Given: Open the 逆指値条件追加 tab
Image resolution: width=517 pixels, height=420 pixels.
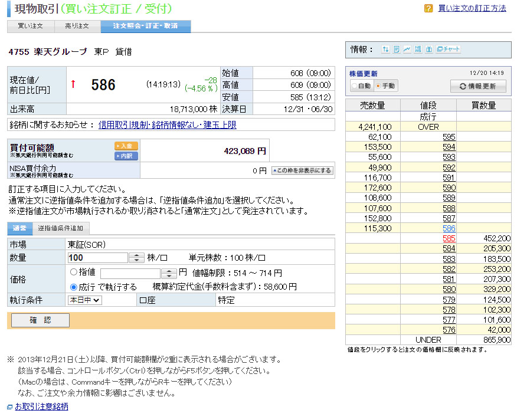Looking at the screenshot, I should click(60, 228).
